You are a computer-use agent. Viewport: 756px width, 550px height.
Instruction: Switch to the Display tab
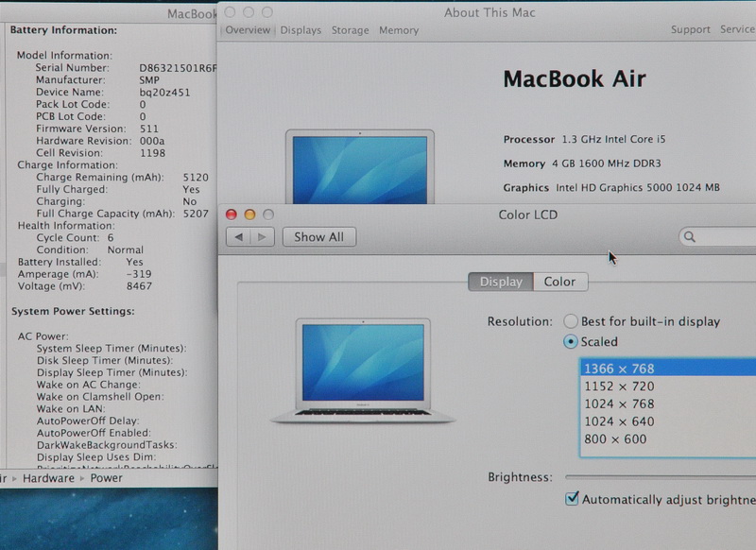(501, 282)
